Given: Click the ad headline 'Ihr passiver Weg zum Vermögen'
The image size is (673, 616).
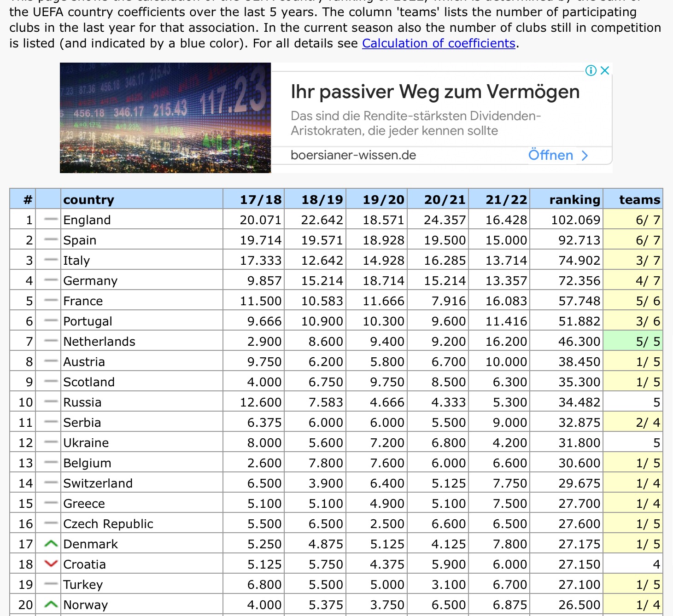Looking at the screenshot, I should [435, 92].
